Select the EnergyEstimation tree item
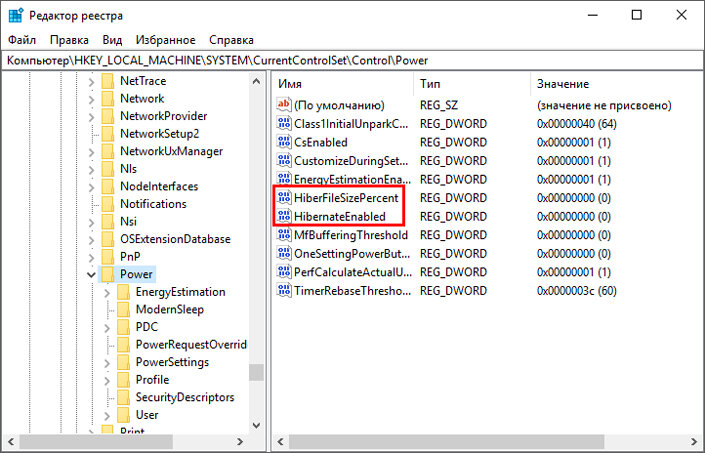 click(180, 292)
